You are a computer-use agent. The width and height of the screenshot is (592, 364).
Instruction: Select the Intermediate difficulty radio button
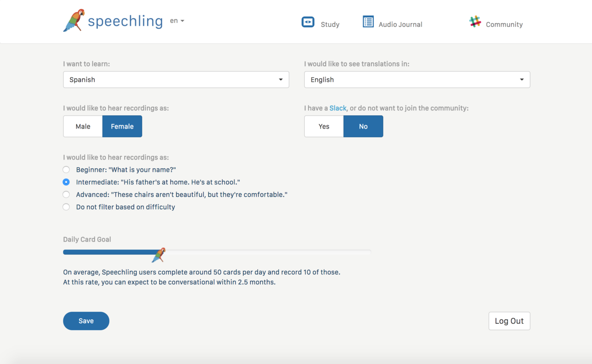point(67,182)
